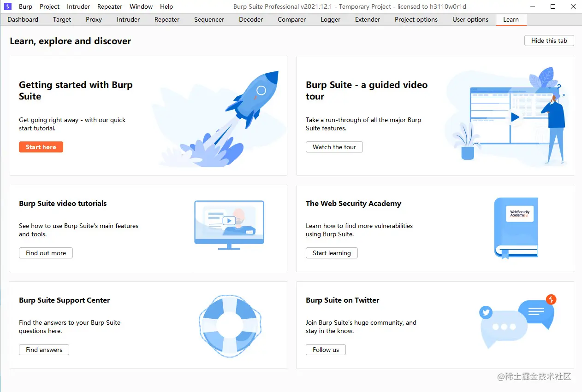This screenshot has height=392, width=582.
Task: Open the Window menu
Action: click(x=141, y=6)
